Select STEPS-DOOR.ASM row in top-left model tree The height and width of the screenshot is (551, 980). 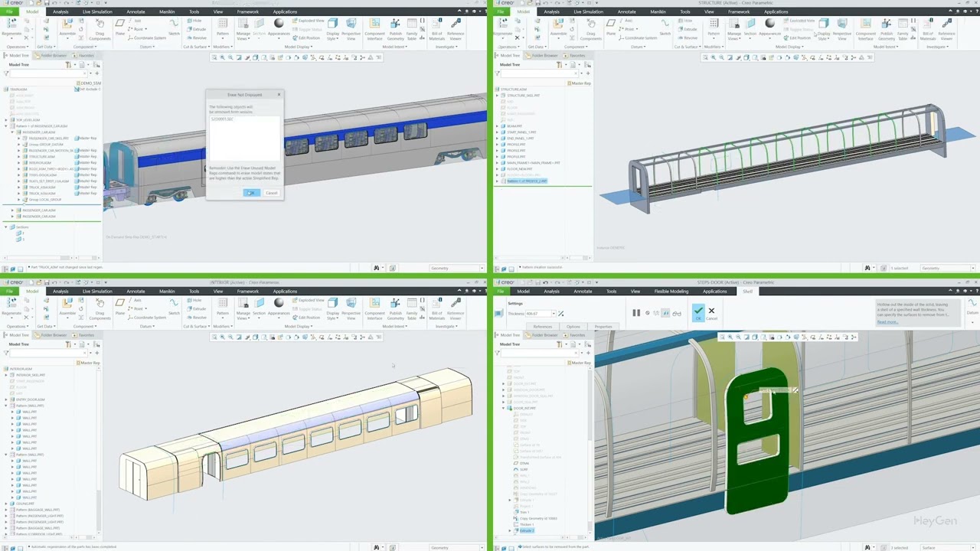(x=41, y=175)
